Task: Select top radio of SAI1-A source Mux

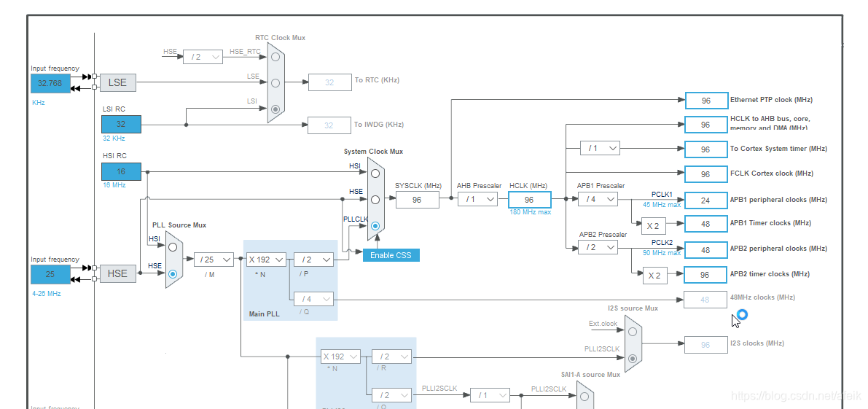Action: pos(584,397)
